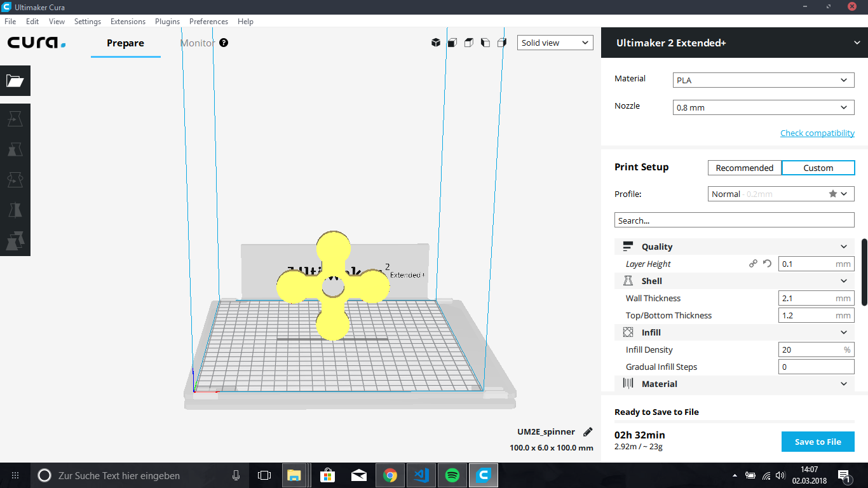Show hidden system tray icons
The width and height of the screenshot is (868, 488).
[x=735, y=475]
